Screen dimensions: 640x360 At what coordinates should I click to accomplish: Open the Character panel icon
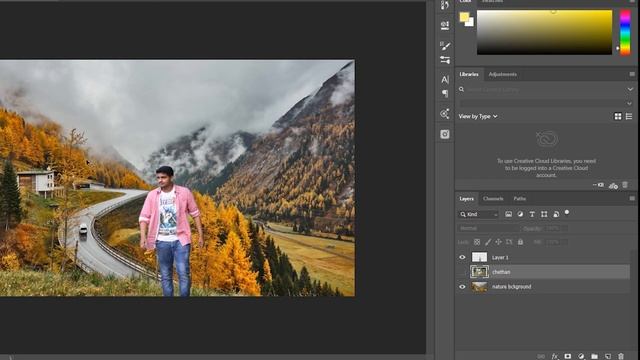(445, 80)
